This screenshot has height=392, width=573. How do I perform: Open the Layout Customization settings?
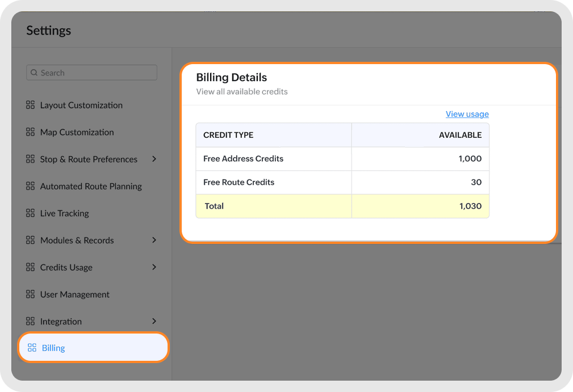pos(81,105)
